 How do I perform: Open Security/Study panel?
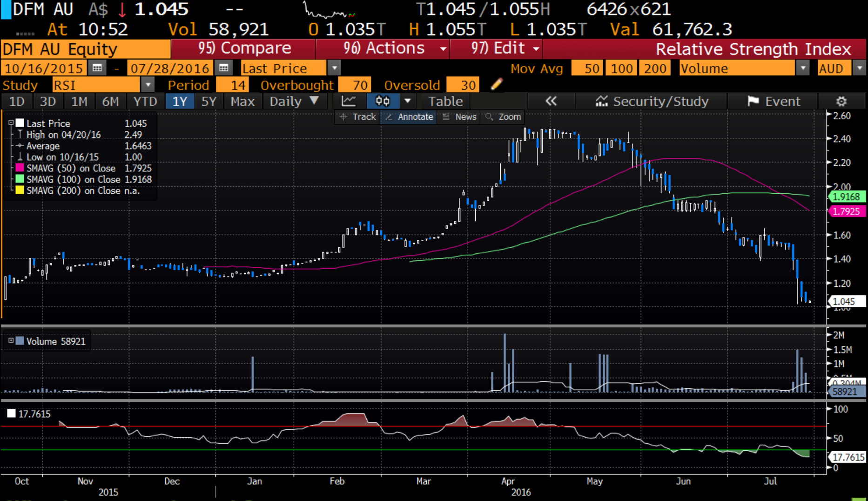652,101
